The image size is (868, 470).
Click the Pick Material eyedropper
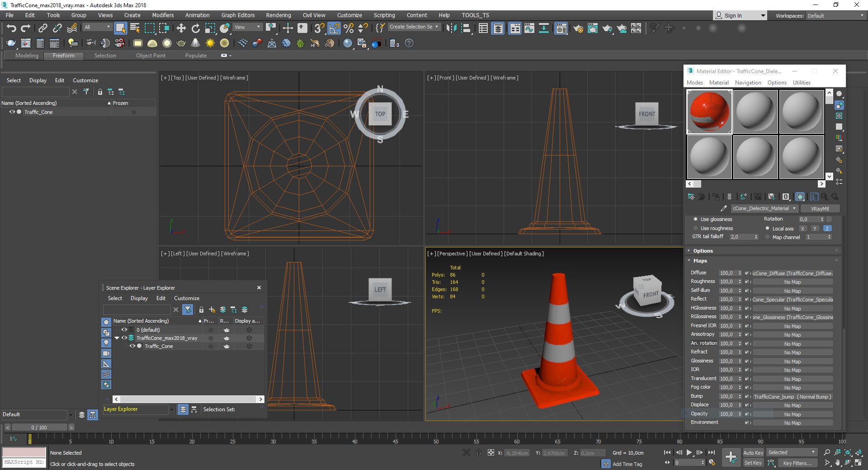724,208
